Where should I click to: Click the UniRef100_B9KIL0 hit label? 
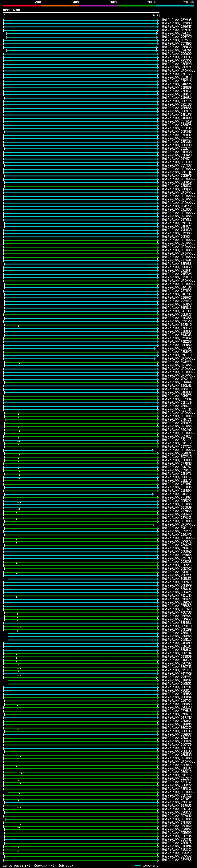tap(176, 528)
